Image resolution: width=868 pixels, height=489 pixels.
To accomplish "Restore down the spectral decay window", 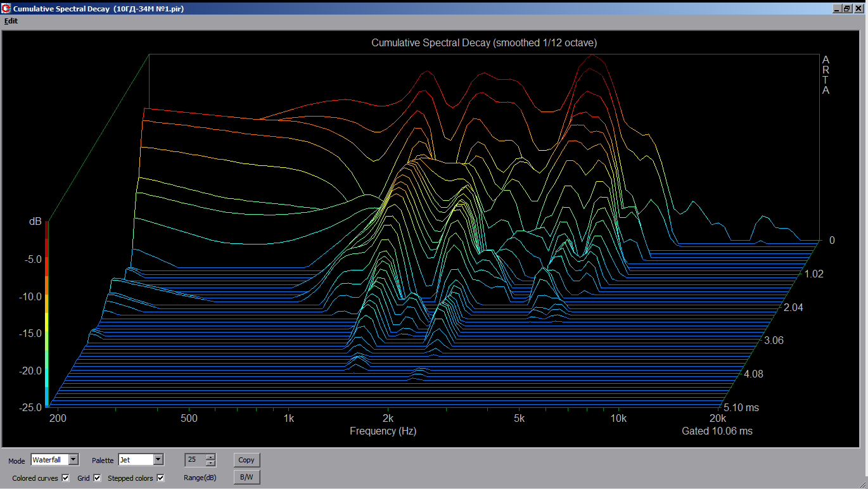I will coord(847,9).
